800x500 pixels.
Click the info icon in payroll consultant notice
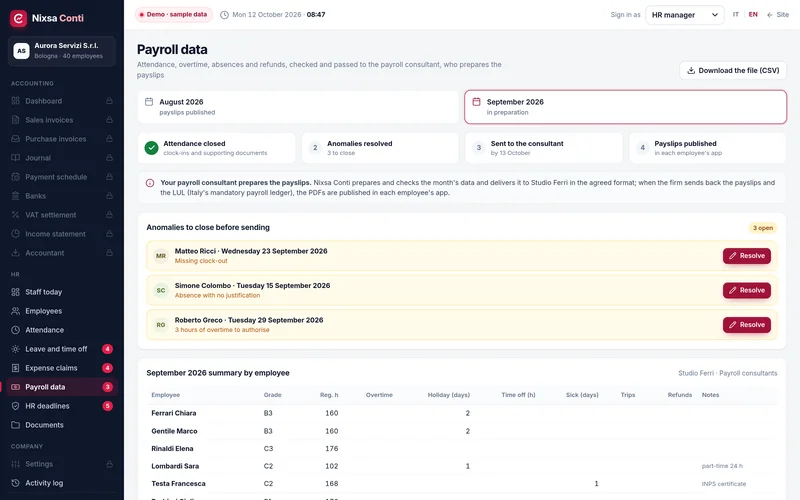pos(150,183)
